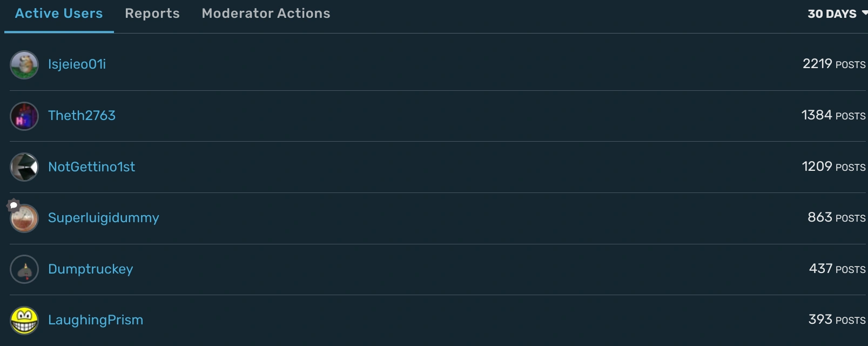Click LaughingPrism's smiley avatar icon
Viewport: 868px width, 346px height.
(24, 320)
